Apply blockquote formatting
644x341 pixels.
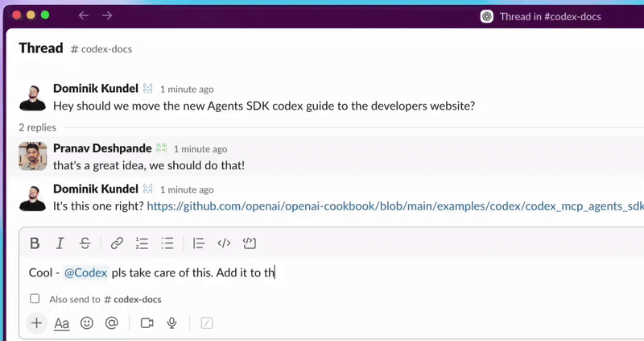point(199,243)
